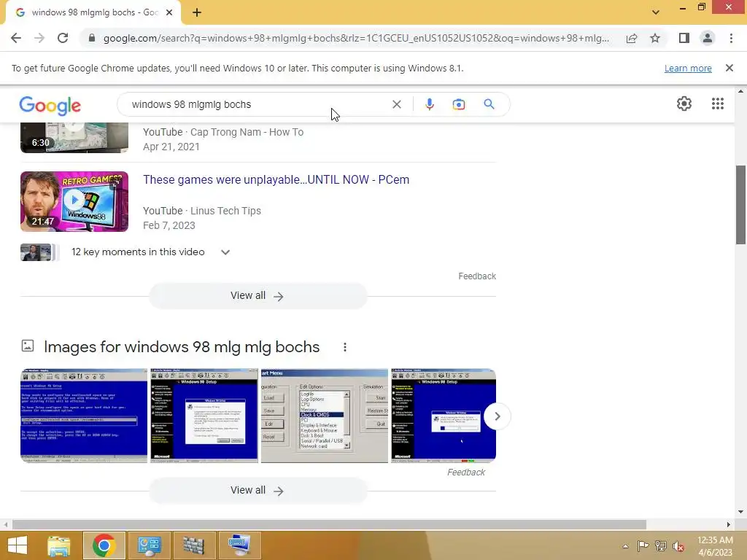The width and height of the screenshot is (747, 560).
Task: Open the computer monitor taskbar icon
Action: click(x=239, y=545)
